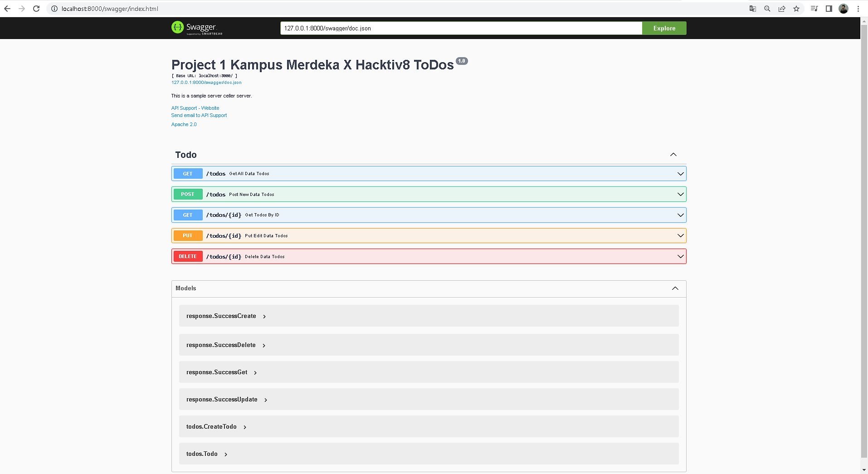Click the site info icon in the address bar
868x474 pixels.
tap(54, 8)
